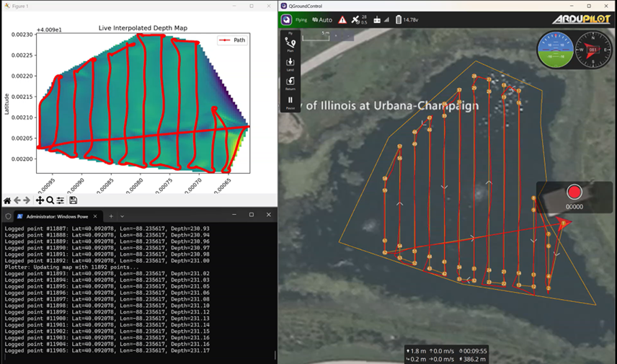Viewport: 617px width, 364px height.
Task: Zoom out with the map minus button
Action: point(349,36)
